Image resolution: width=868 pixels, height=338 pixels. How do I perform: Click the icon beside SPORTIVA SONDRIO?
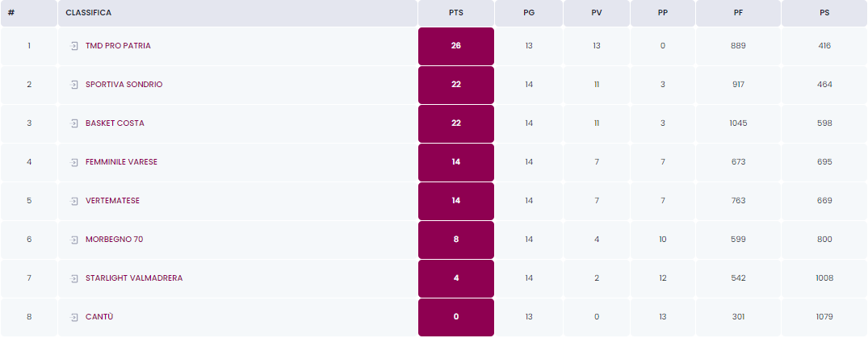click(x=74, y=85)
